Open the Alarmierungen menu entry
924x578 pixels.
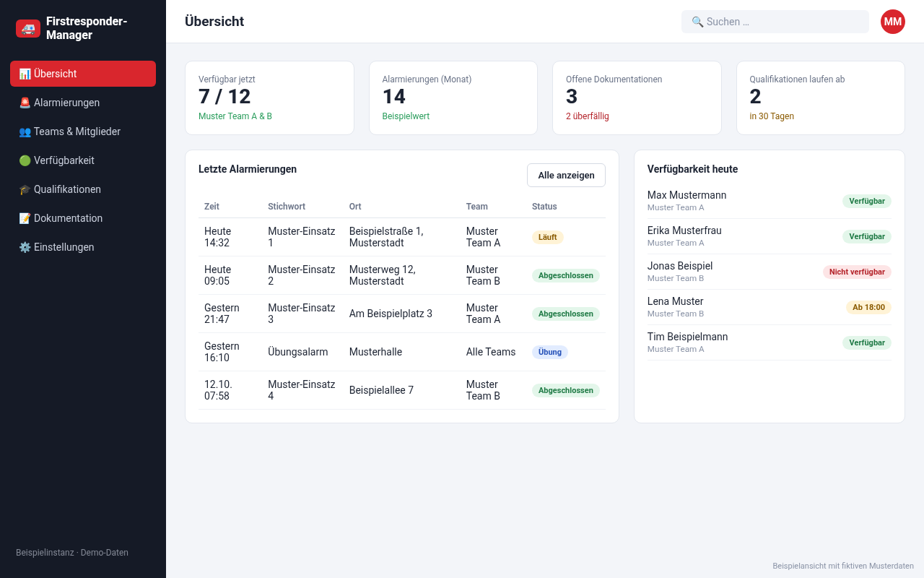pos(83,103)
